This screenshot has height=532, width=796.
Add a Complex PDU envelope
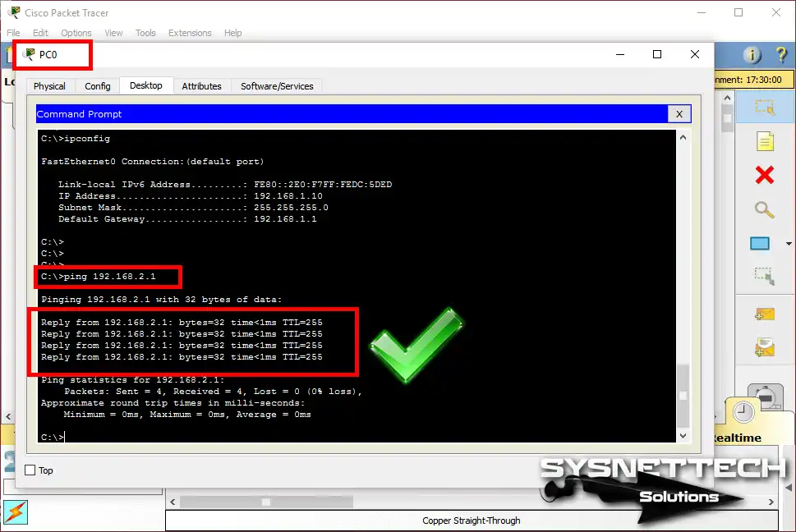pos(765,347)
